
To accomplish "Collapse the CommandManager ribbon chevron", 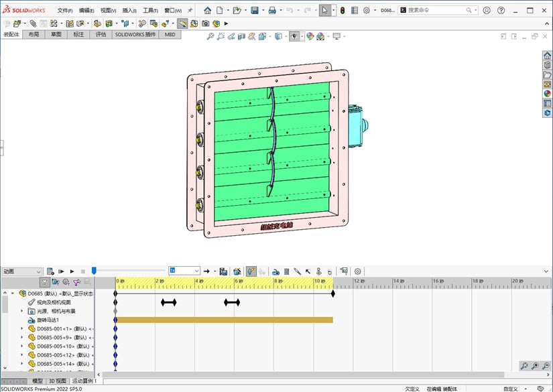I will [547, 23].
